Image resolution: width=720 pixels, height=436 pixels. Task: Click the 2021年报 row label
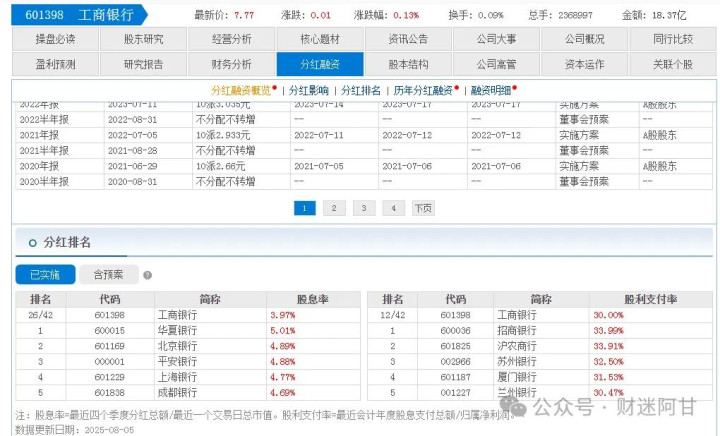click(39, 135)
